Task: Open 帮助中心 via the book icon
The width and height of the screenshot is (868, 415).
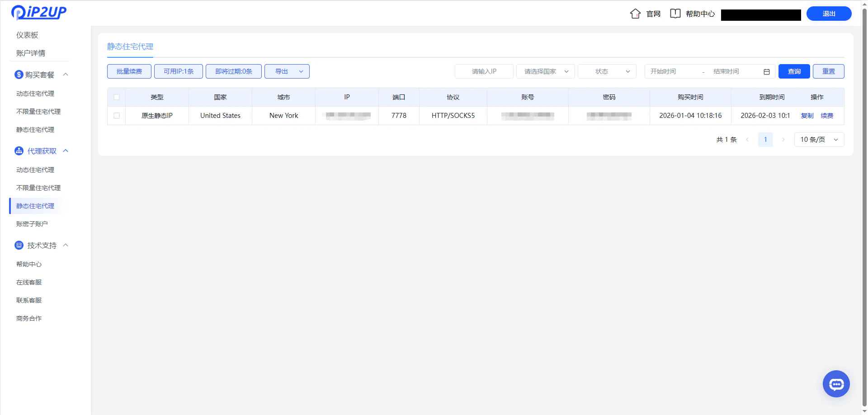Action: tap(675, 14)
